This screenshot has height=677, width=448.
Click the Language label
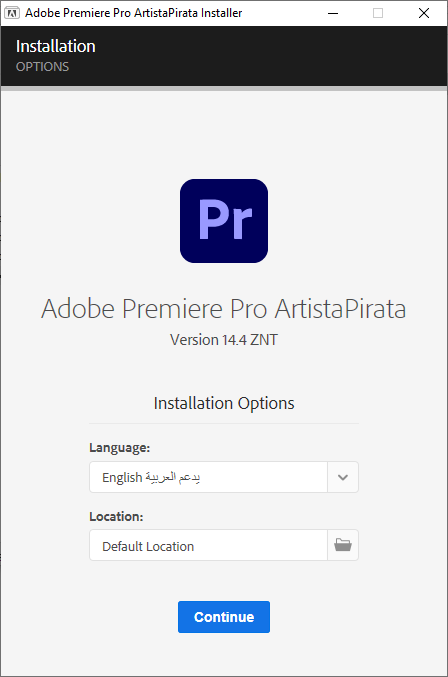120,448
